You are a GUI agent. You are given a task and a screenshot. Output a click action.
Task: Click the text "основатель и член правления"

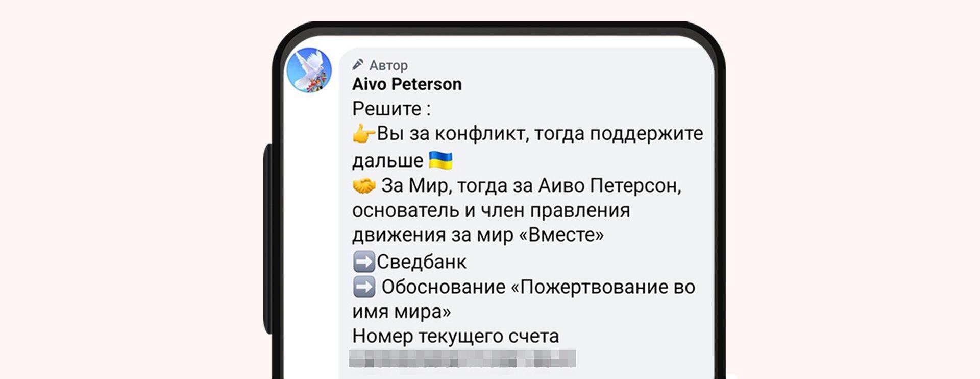[x=491, y=210]
